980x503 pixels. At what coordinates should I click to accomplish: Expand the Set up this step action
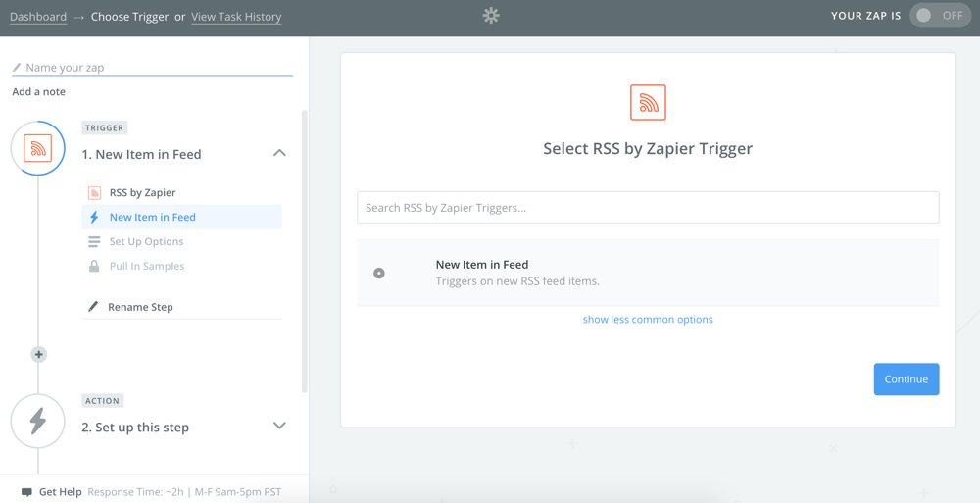[279, 426]
